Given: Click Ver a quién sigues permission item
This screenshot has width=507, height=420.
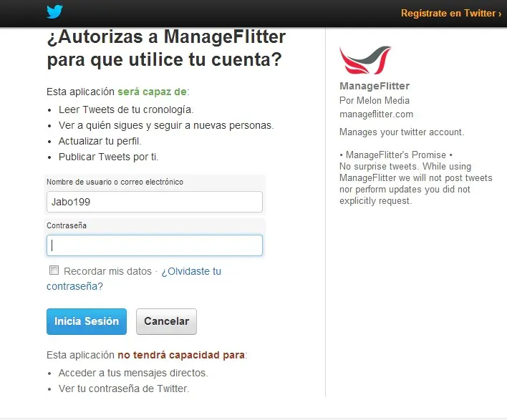Looking at the screenshot, I should pyautogui.click(x=166, y=125).
